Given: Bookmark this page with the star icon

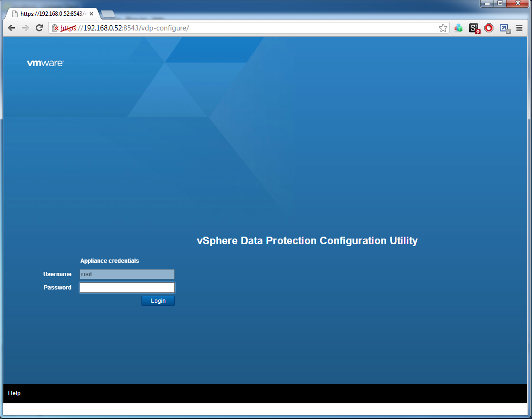Looking at the screenshot, I should point(443,28).
